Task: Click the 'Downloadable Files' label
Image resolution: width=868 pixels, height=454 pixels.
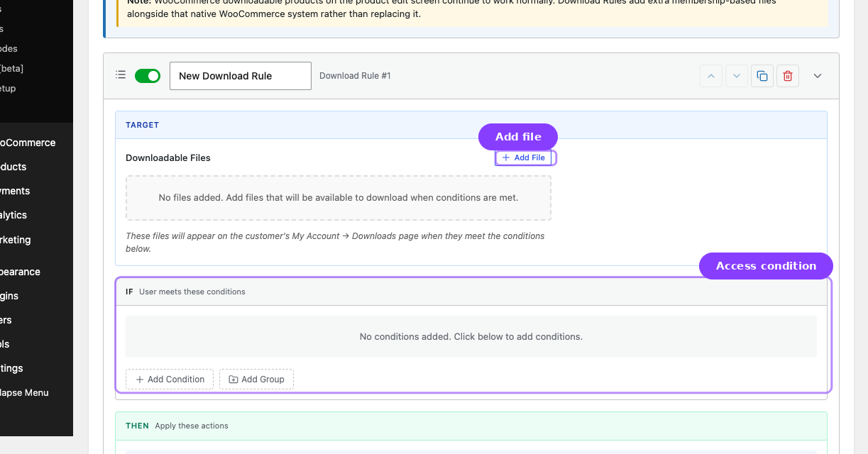Action: point(168,157)
